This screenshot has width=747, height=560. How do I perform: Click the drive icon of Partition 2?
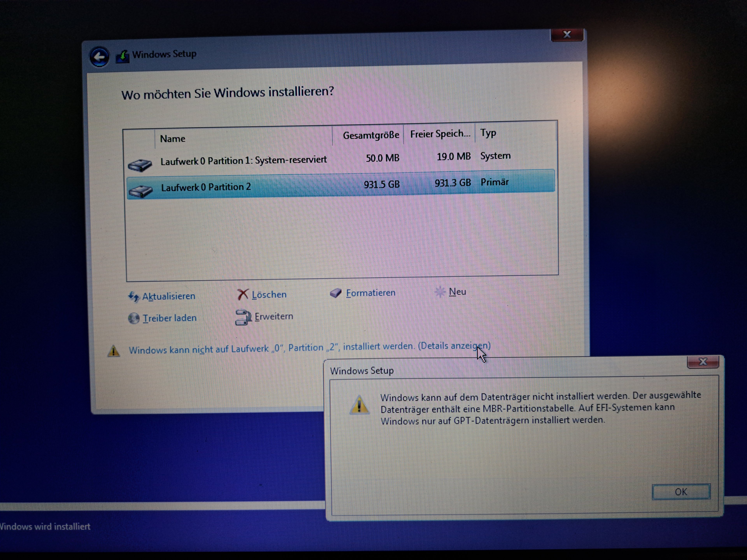pos(141,191)
